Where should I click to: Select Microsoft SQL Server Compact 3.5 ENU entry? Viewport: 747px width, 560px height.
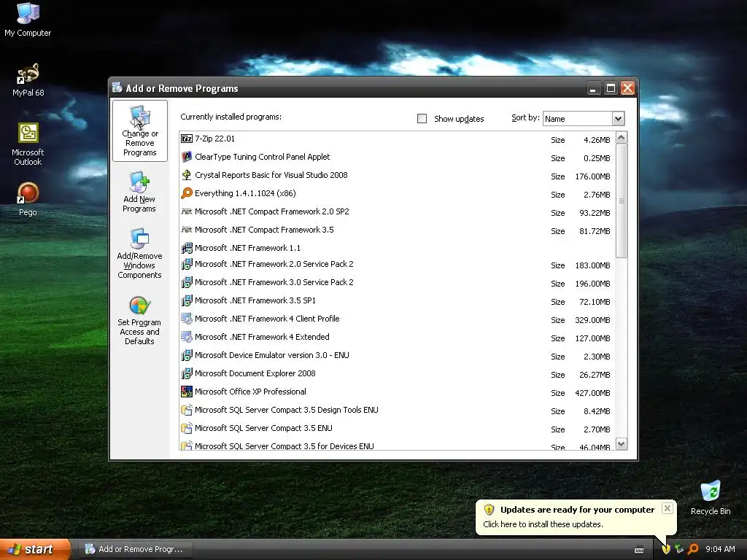tap(398, 429)
